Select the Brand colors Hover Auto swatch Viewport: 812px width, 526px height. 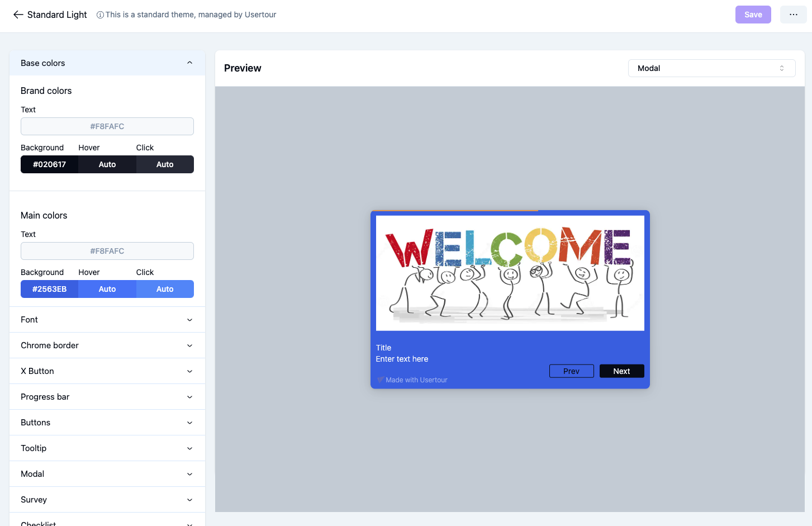click(x=107, y=164)
